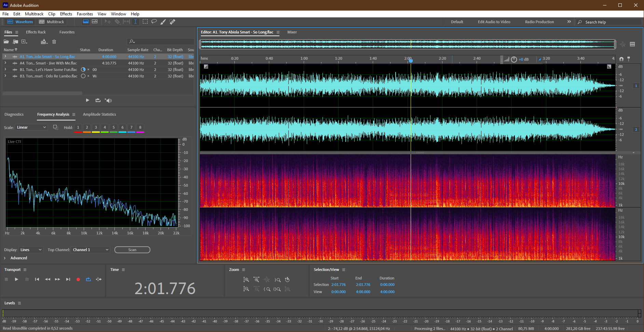Adjust the HUD volume knob
Screen dimensions: 644x332
click(514, 59)
